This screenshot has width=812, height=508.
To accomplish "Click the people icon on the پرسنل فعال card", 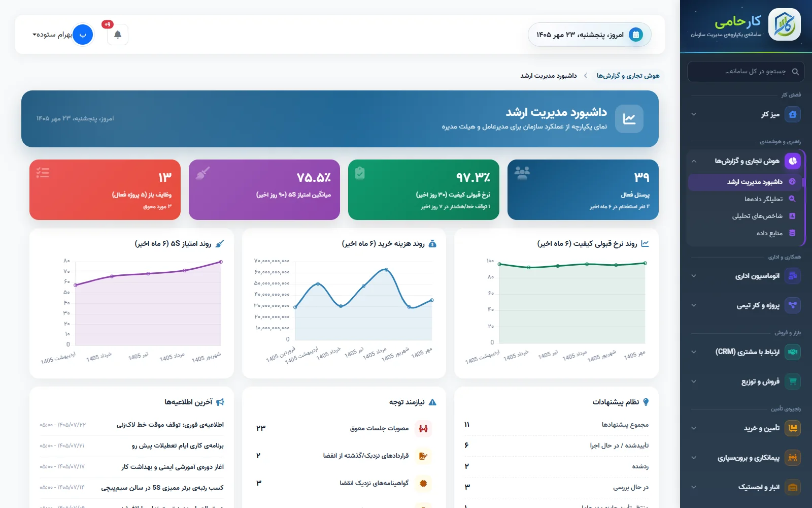I will tap(522, 173).
